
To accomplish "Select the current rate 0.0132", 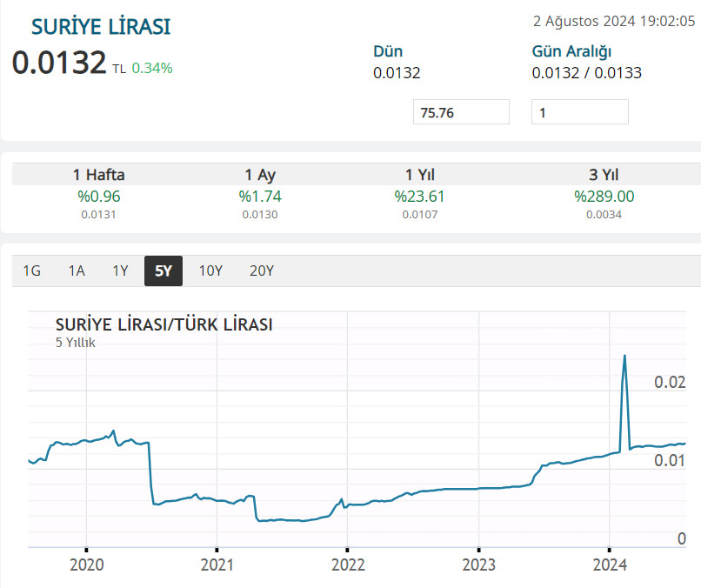I will 59,62.
